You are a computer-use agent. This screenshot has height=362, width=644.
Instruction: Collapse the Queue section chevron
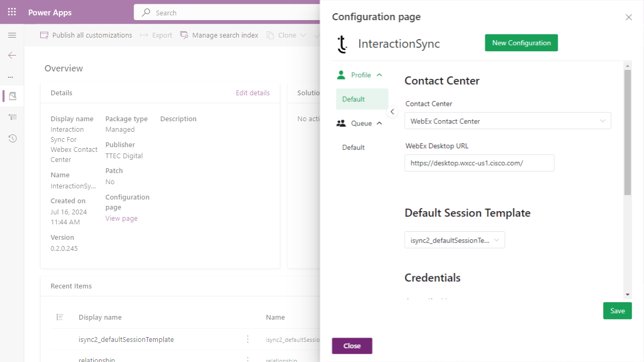pyautogui.click(x=379, y=123)
